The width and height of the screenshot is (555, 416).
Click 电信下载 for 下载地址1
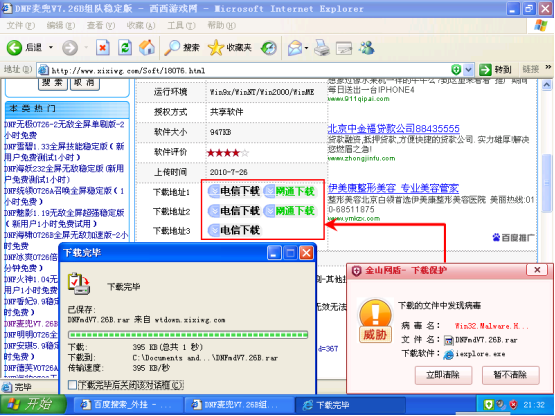pos(234,191)
